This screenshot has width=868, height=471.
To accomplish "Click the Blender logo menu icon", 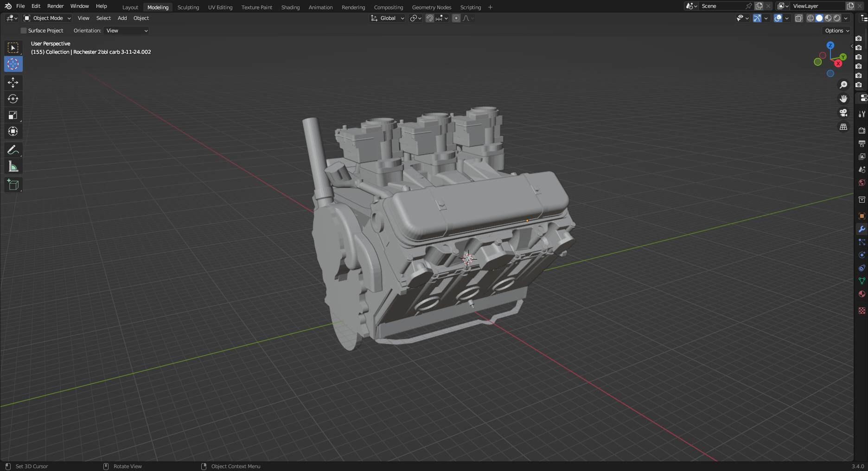I will coord(8,6).
